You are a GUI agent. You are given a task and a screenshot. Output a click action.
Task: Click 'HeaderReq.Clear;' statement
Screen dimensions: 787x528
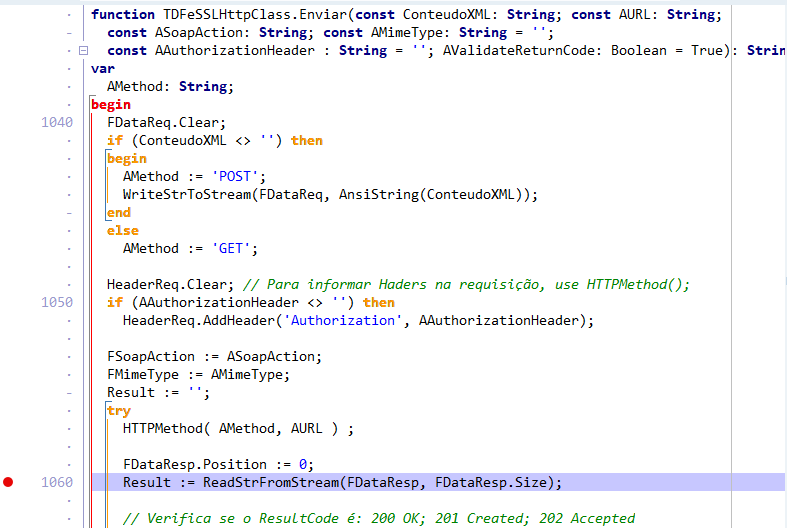pyautogui.click(x=170, y=285)
